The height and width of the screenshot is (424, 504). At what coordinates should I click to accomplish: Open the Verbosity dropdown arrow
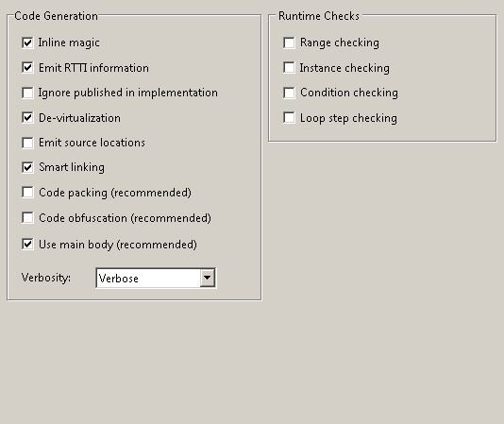(208, 278)
